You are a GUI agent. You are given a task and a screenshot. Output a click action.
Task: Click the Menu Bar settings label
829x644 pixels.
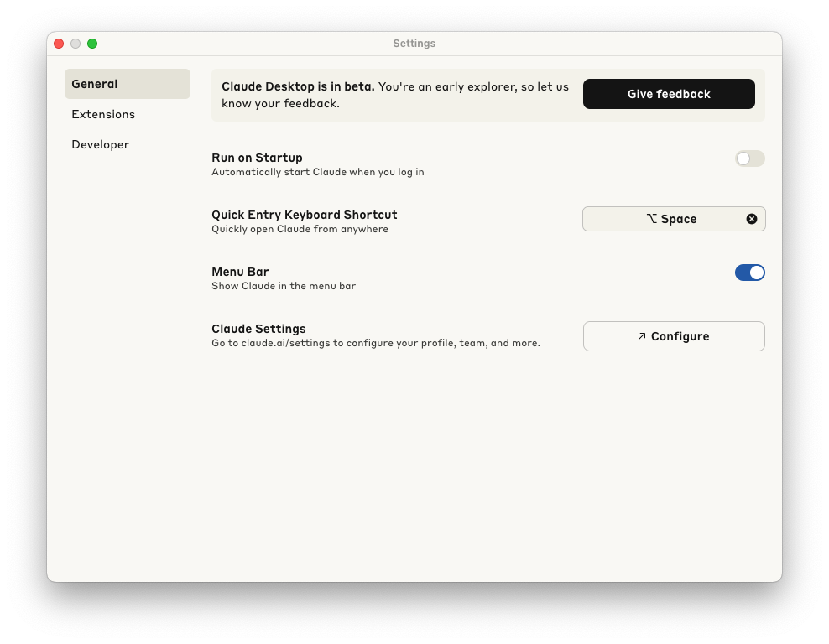pyautogui.click(x=239, y=271)
